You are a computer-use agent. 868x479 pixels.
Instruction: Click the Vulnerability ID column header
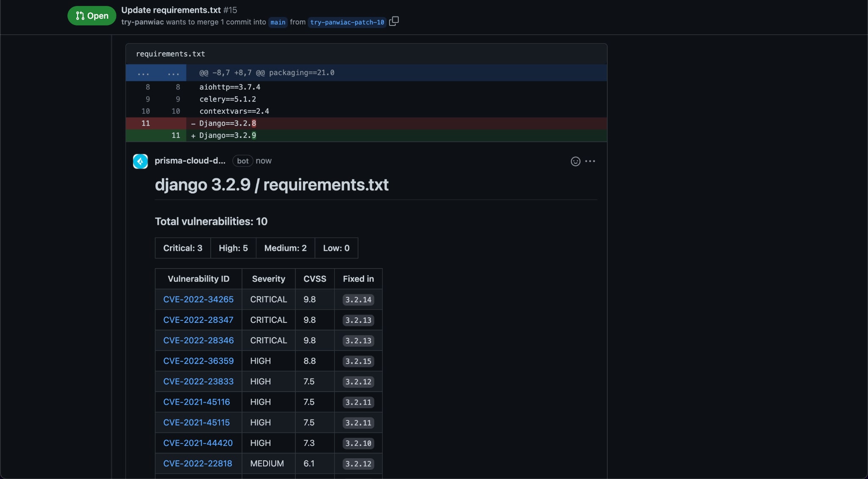(x=198, y=279)
